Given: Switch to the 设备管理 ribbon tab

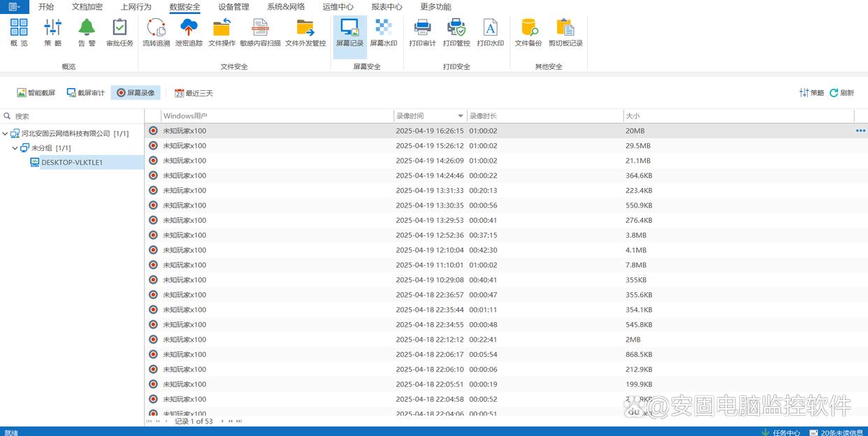Looking at the screenshot, I should pos(233,7).
